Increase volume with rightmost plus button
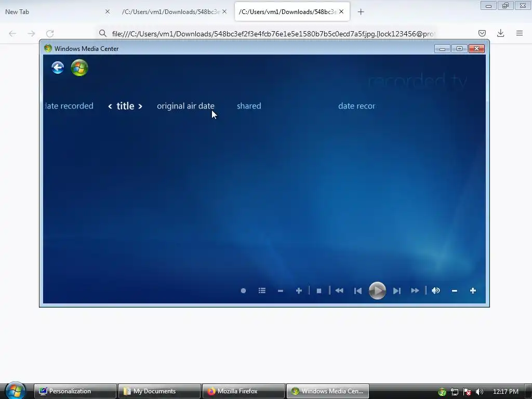Image resolution: width=532 pixels, height=399 pixels. tap(473, 291)
